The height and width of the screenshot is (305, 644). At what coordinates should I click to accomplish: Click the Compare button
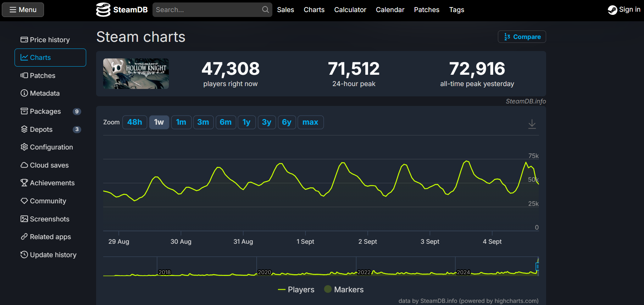tap(522, 37)
